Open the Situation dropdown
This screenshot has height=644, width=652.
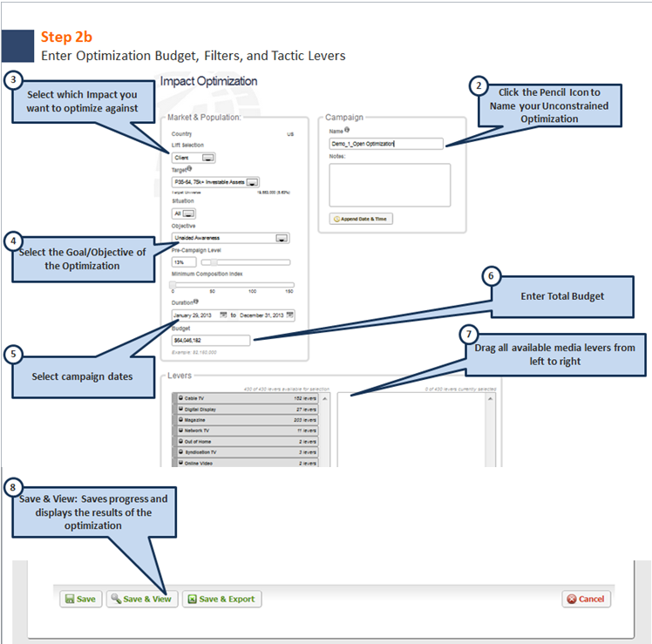(189, 213)
